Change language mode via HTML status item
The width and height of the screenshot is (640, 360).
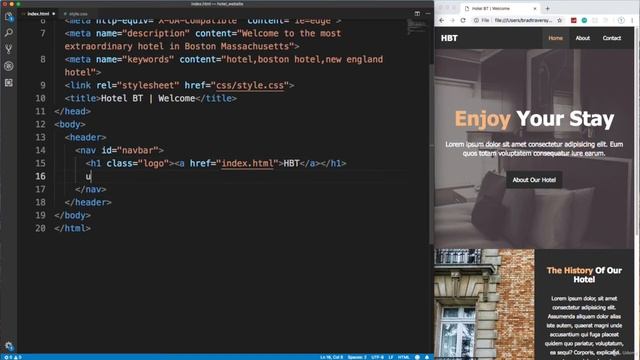tap(404, 357)
